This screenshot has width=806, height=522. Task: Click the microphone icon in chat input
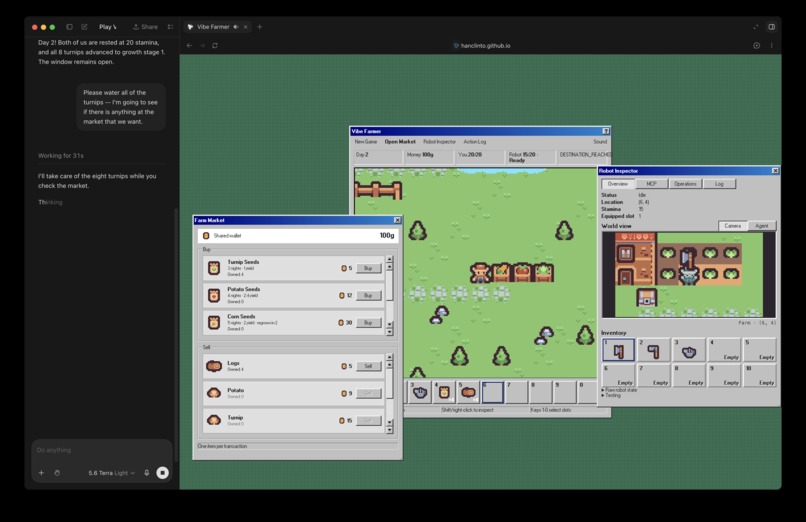[x=146, y=473]
